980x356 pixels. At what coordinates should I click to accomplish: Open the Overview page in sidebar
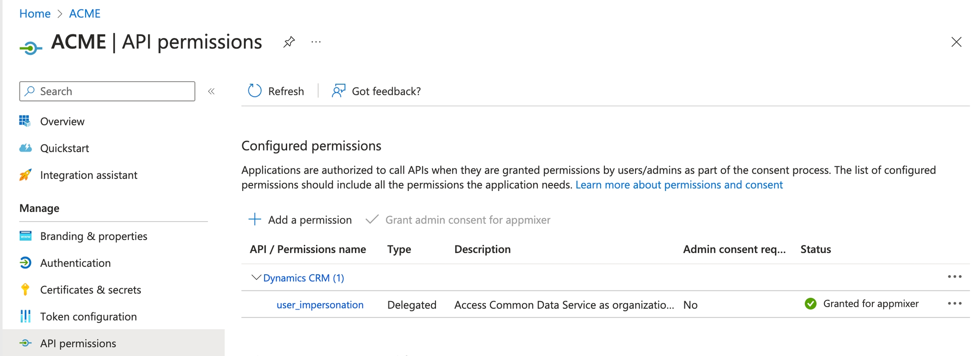[62, 122]
